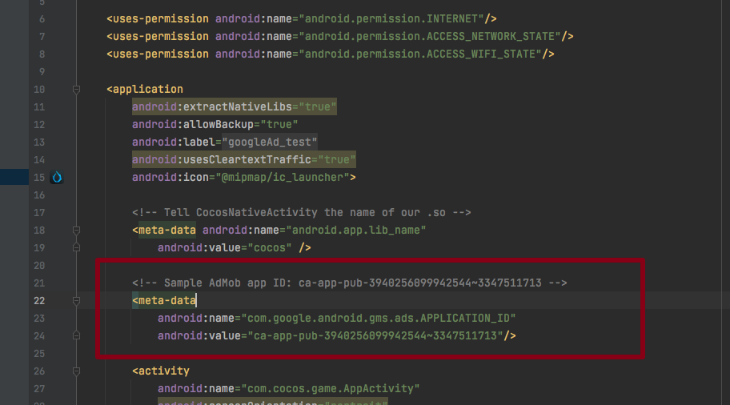Click the fold end marker on line 19
The width and height of the screenshot is (730, 405).
(x=76, y=248)
